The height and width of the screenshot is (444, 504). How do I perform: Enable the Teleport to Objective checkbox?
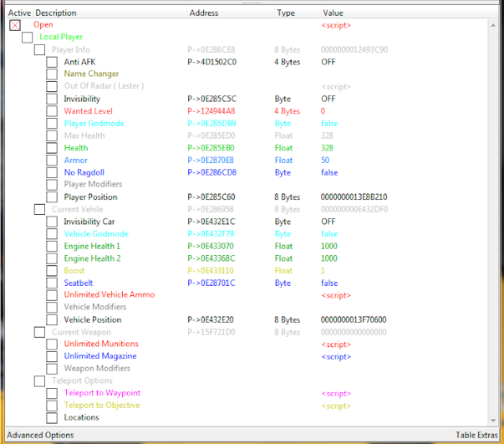point(52,405)
